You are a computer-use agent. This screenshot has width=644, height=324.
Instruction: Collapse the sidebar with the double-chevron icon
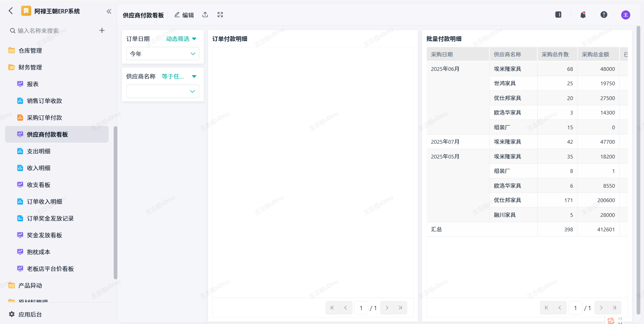[x=109, y=11]
